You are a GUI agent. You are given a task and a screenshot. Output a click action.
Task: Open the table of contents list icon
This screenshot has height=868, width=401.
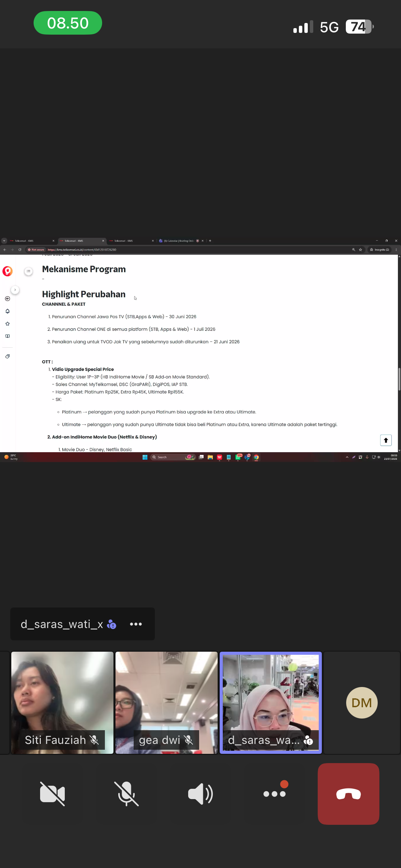[x=28, y=271]
